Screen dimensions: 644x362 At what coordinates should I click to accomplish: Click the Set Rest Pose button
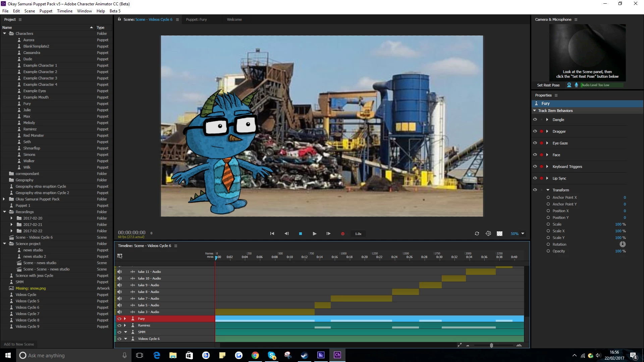[548, 85]
